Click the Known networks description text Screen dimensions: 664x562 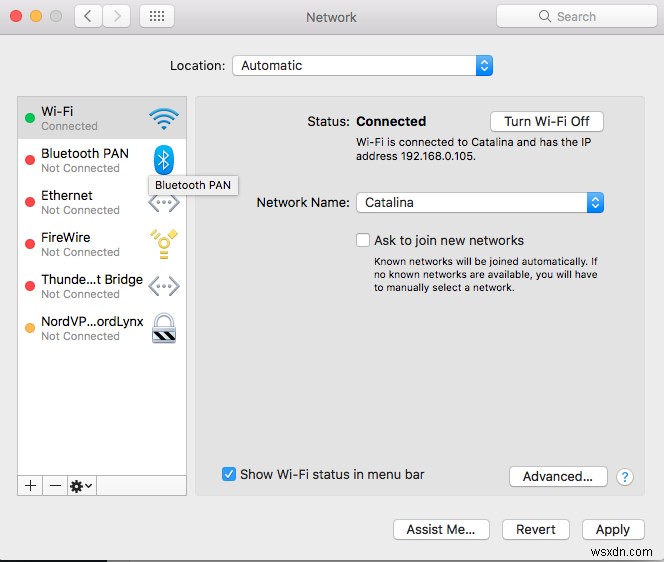(485, 274)
